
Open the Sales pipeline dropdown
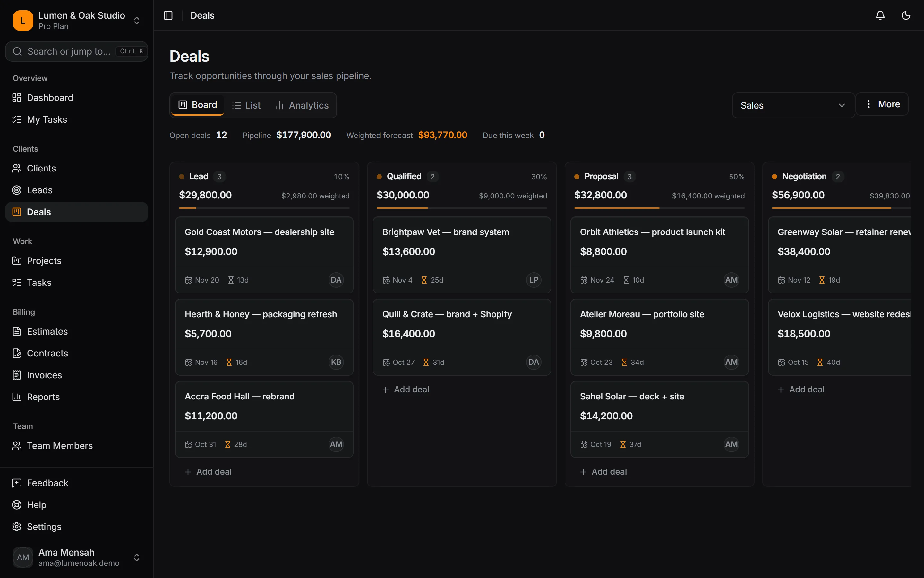[x=793, y=105]
